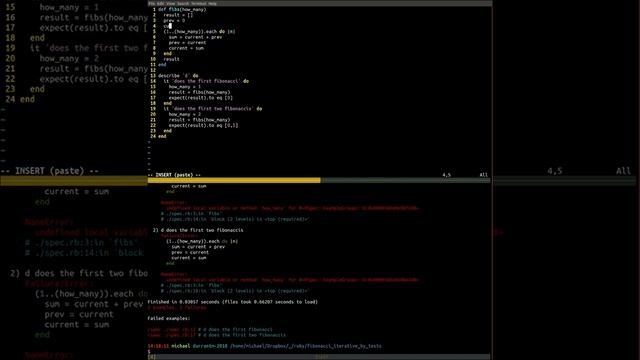
Task: Open the Edit menu of the terminal
Action: [x=160, y=3]
